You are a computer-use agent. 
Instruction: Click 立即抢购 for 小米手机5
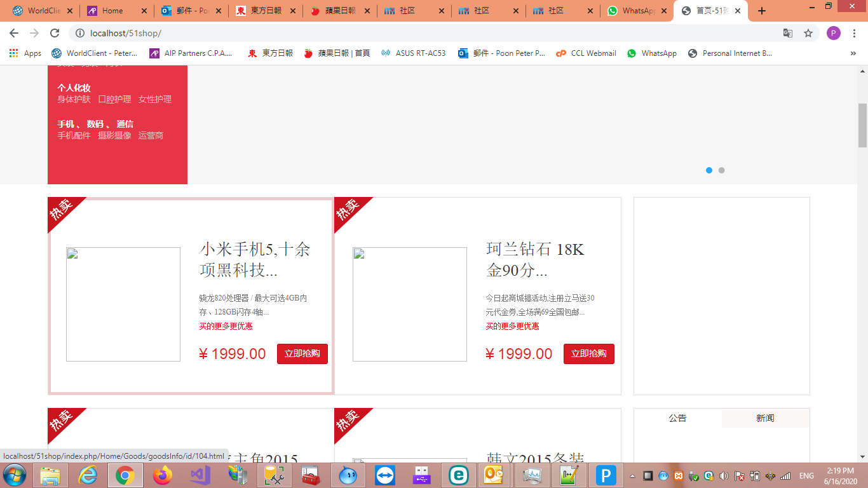point(302,354)
